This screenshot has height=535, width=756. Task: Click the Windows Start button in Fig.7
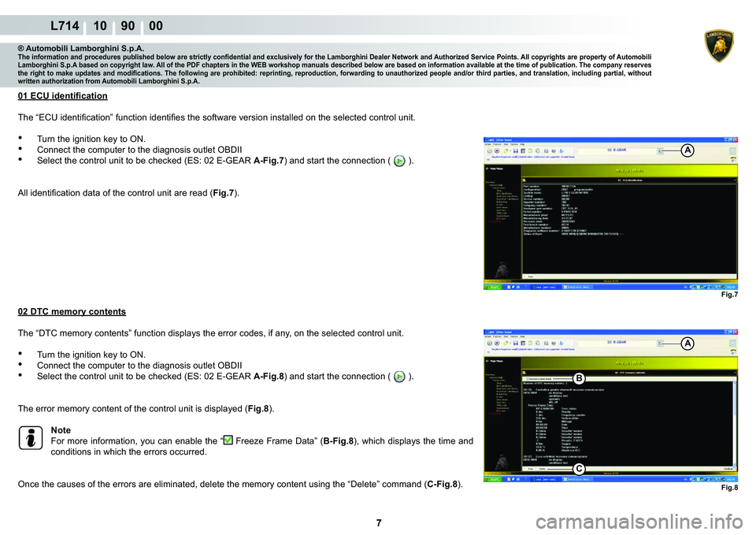[x=493, y=287]
